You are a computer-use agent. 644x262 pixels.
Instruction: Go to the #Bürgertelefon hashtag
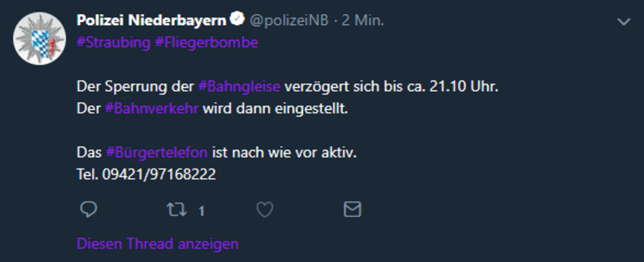pyautogui.click(x=157, y=153)
